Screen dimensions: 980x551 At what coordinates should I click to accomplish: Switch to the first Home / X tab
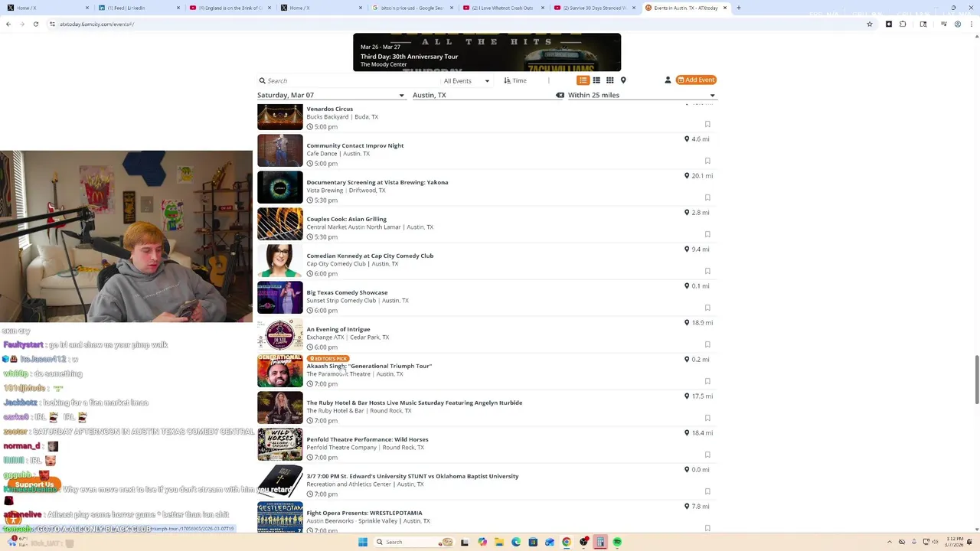47,8
